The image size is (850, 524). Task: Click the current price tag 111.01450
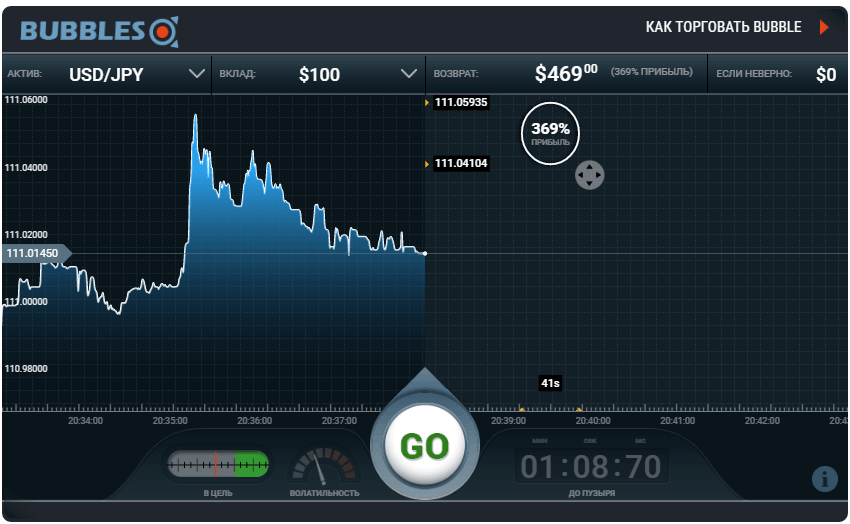(x=35, y=253)
